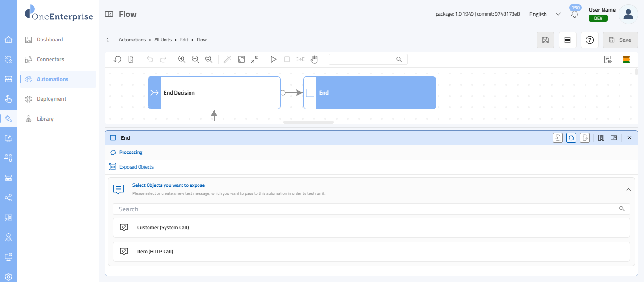Click All Units breadcrumb link

click(x=163, y=40)
